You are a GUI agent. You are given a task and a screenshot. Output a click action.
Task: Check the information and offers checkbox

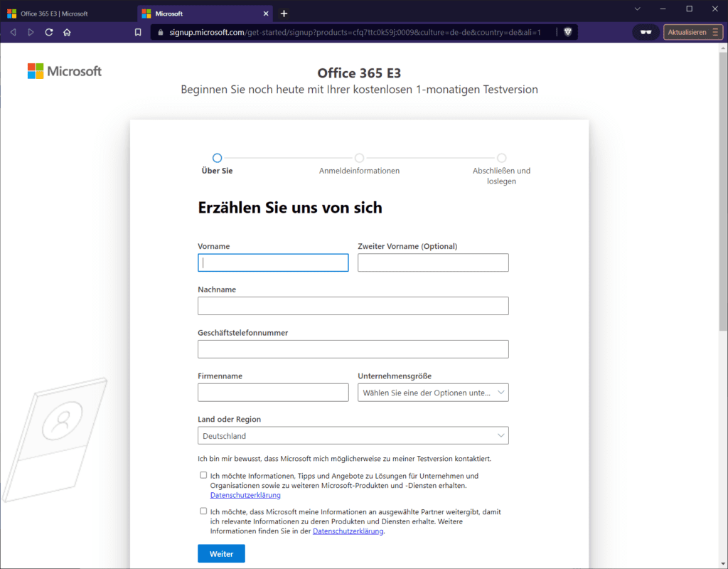click(x=203, y=475)
